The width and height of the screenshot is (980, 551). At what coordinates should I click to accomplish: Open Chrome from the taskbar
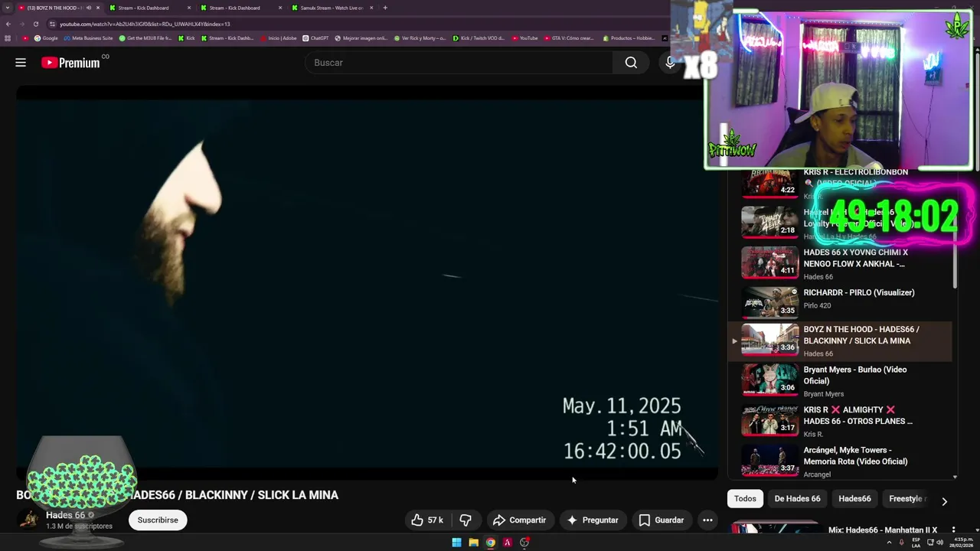point(490,543)
